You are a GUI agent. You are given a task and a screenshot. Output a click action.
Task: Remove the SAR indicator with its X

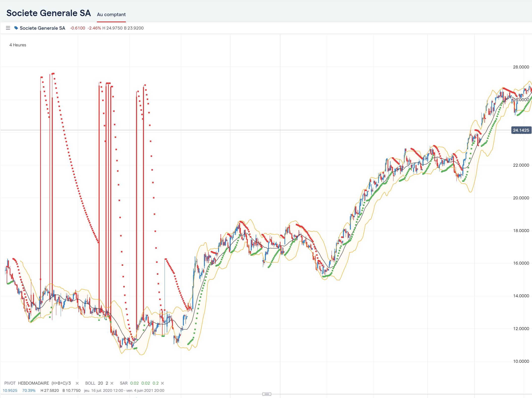coord(162,383)
